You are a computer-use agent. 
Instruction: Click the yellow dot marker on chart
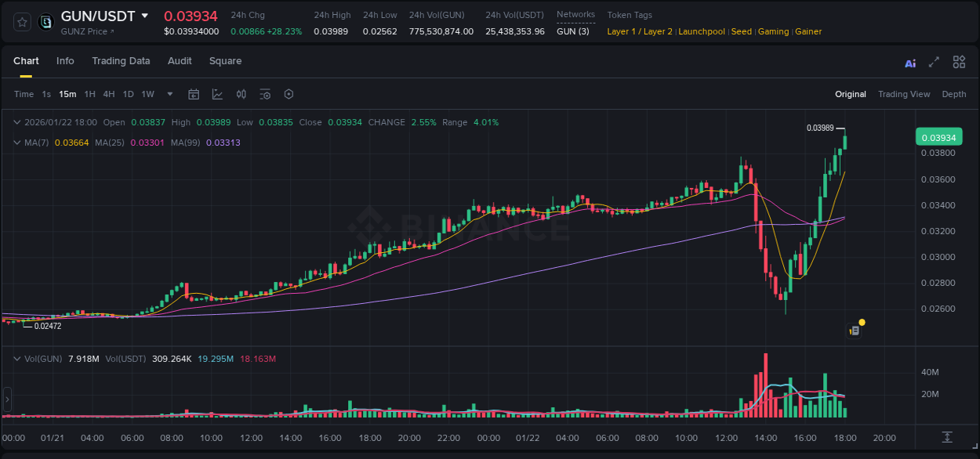pyautogui.click(x=861, y=322)
